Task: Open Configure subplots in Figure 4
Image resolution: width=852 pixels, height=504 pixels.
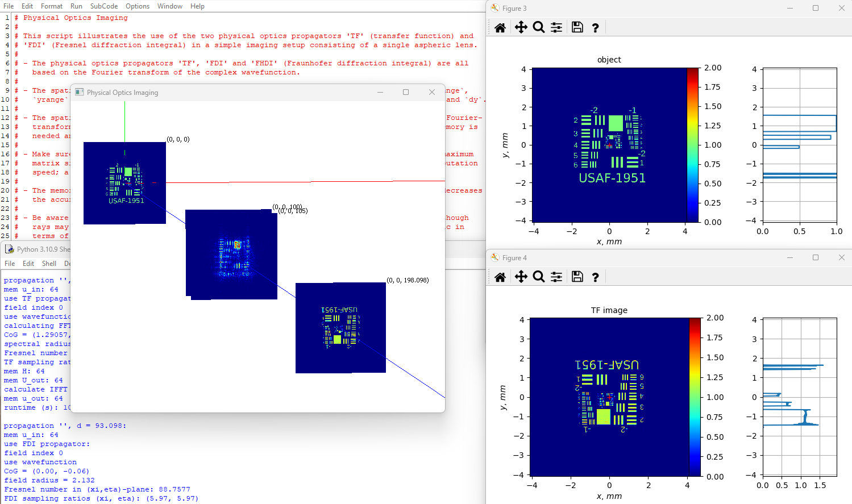Action: 556,277
